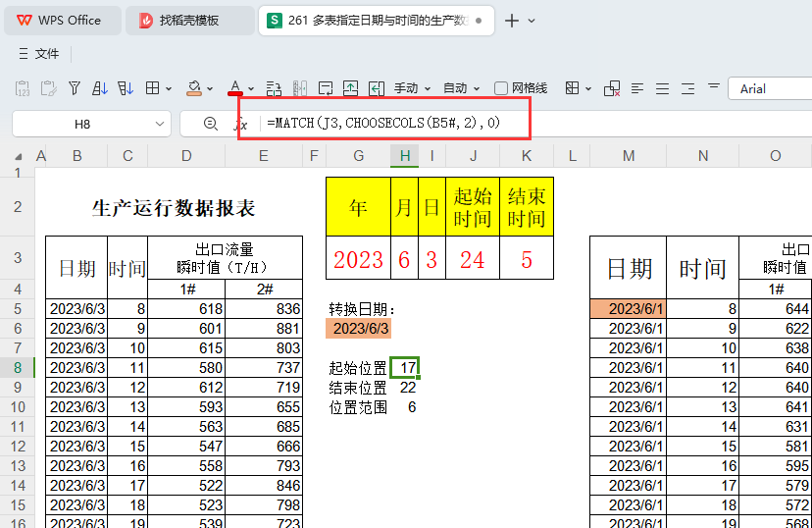This screenshot has height=528, width=812.
Task: Select cell with value 618
Action: pyautogui.click(x=186, y=309)
